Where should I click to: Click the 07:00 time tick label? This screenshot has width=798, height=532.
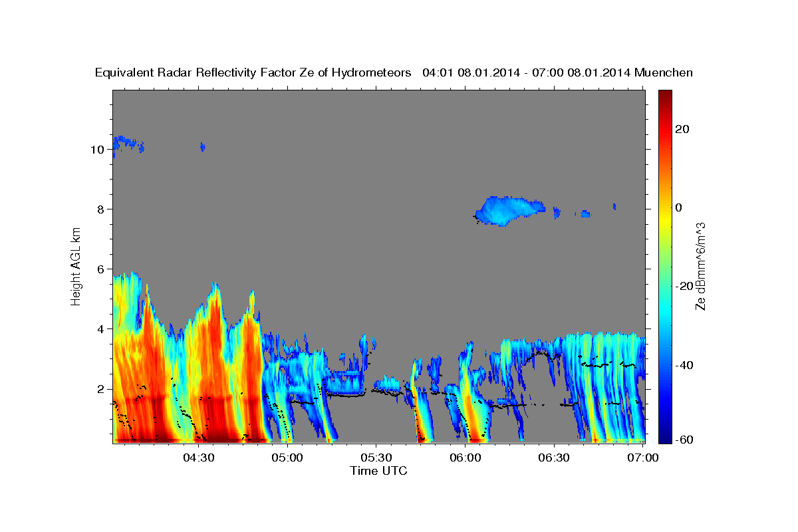tap(644, 458)
